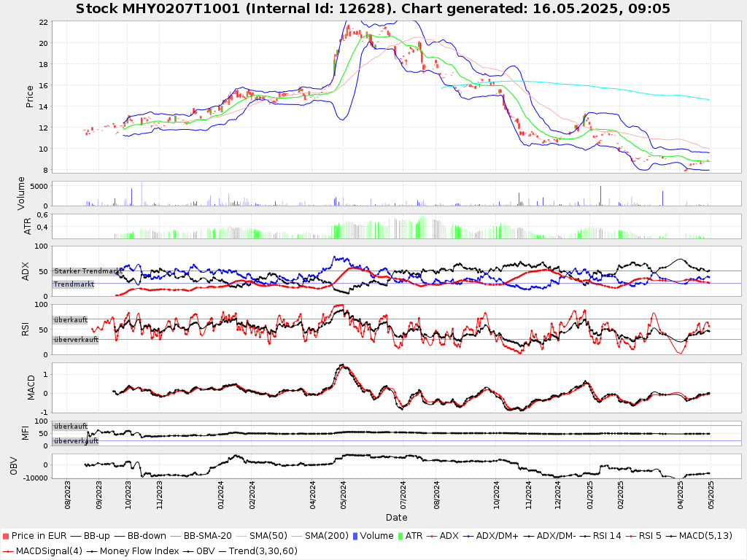Click the 04/2024 date tick label

pos(312,495)
